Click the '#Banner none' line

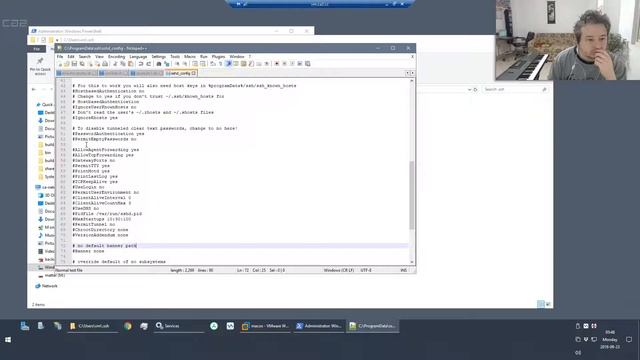88,251
